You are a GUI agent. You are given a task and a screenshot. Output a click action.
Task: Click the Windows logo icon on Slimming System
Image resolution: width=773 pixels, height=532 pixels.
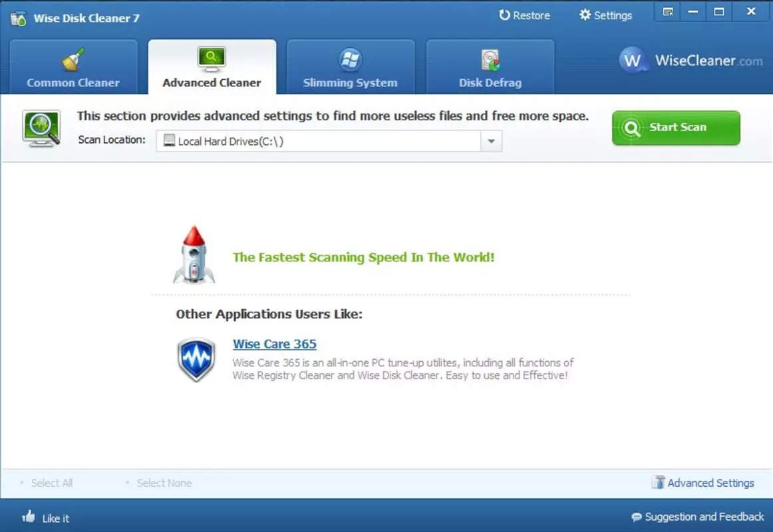(351, 60)
